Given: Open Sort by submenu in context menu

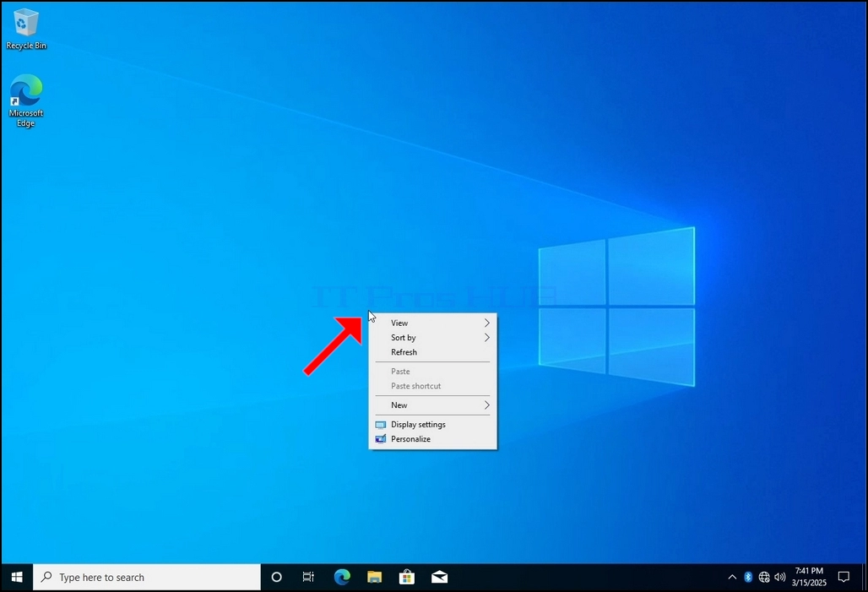Looking at the screenshot, I should [x=432, y=337].
